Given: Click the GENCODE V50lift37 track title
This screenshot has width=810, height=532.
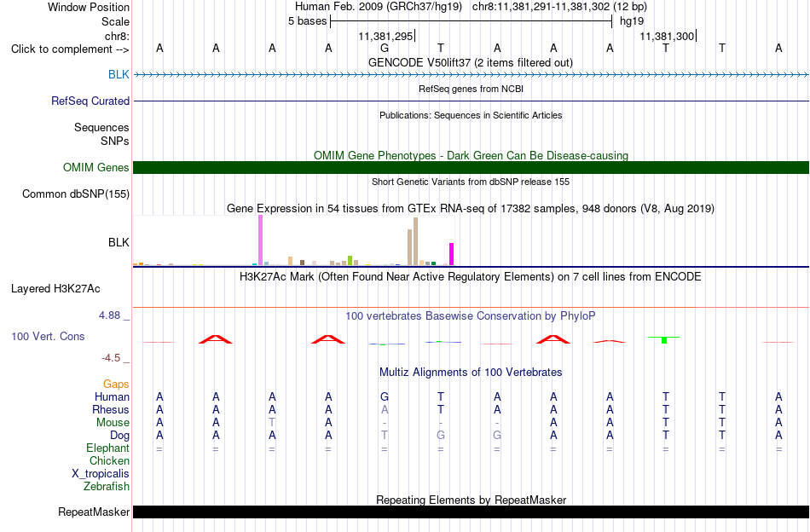Looking at the screenshot, I should [x=471, y=62].
